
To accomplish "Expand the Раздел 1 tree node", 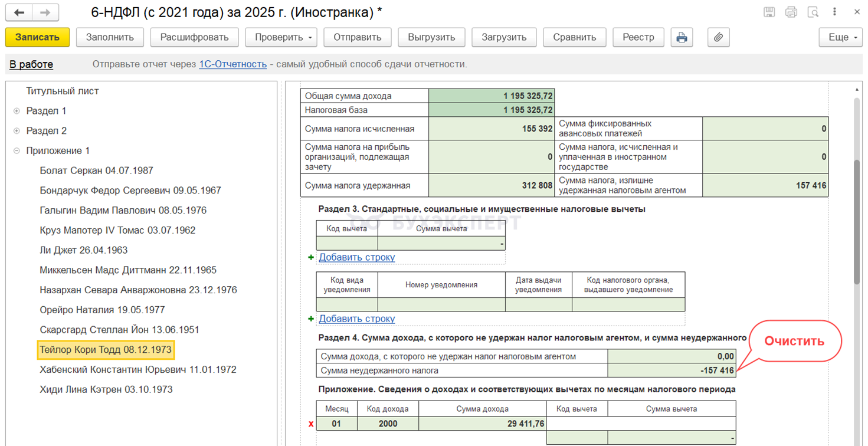I will (x=17, y=111).
